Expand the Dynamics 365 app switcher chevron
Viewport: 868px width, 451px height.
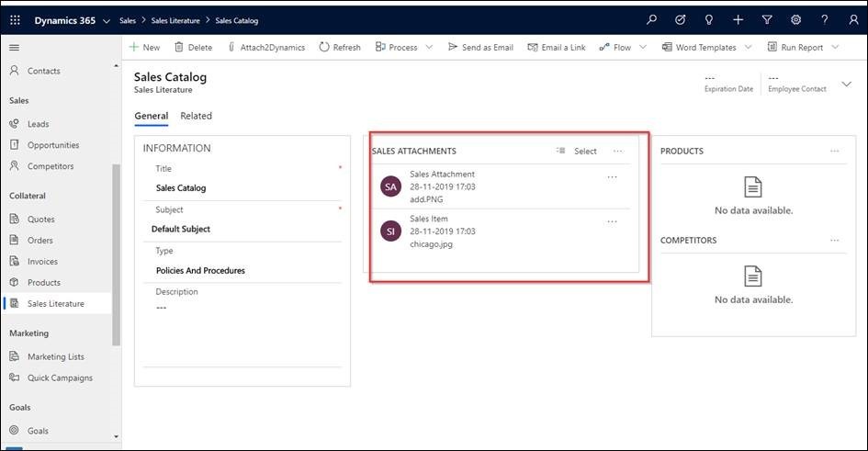pyautogui.click(x=107, y=21)
